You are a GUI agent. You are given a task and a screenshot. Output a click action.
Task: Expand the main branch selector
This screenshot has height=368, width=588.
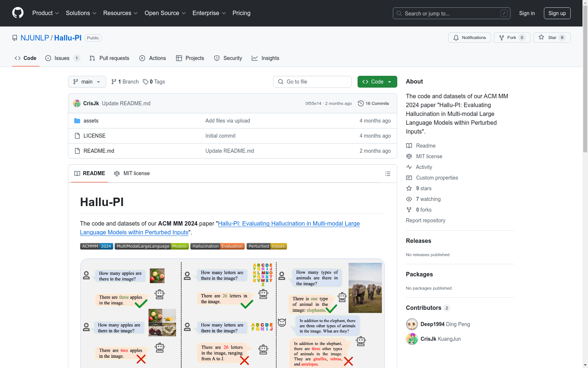[87, 82]
